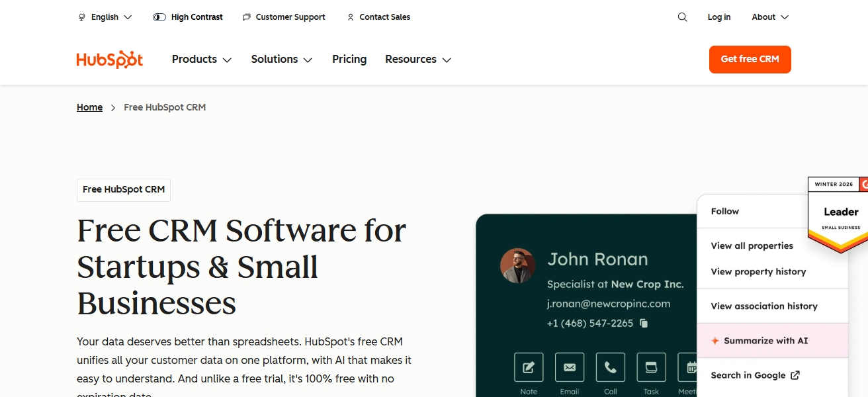868x397 pixels.
Task: Open the search icon
Action: click(x=682, y=17)
